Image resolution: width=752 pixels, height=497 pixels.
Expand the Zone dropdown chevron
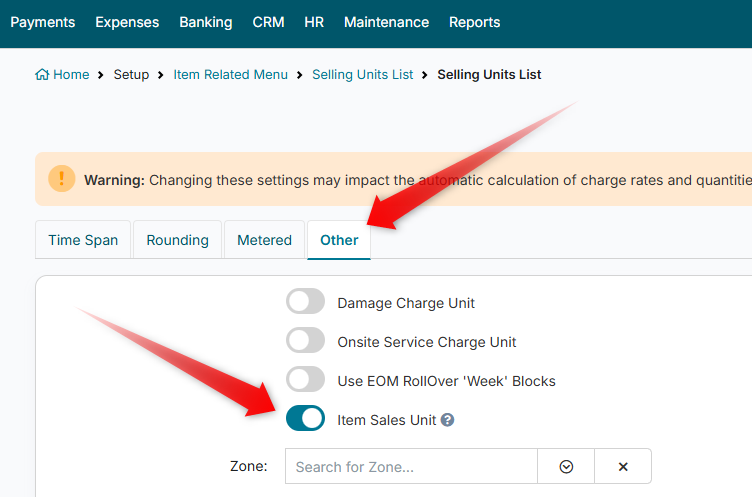tap(566, 467)
